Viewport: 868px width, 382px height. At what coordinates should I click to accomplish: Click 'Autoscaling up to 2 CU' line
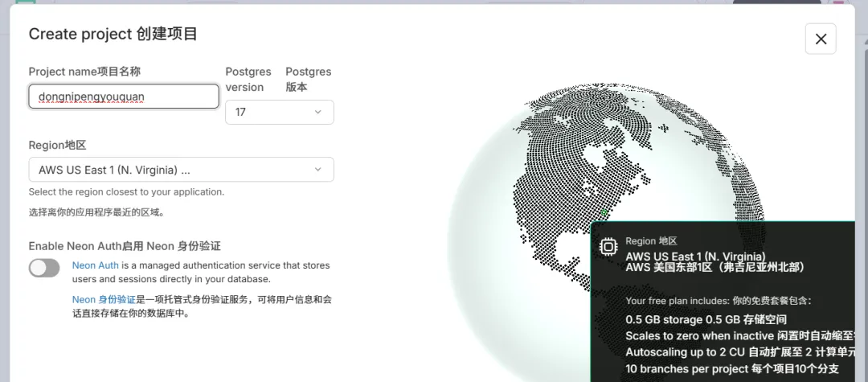[741, 352]
